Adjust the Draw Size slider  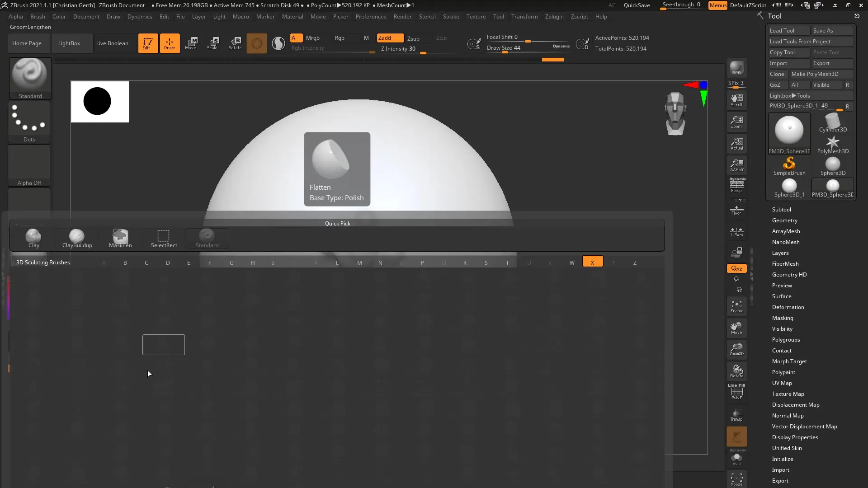click(x=528, y=48)
